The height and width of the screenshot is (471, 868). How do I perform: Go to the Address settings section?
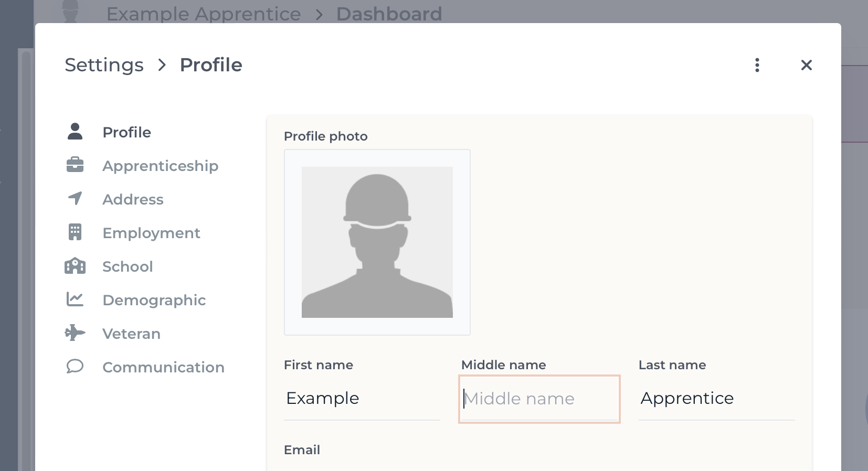click(133, 199)
